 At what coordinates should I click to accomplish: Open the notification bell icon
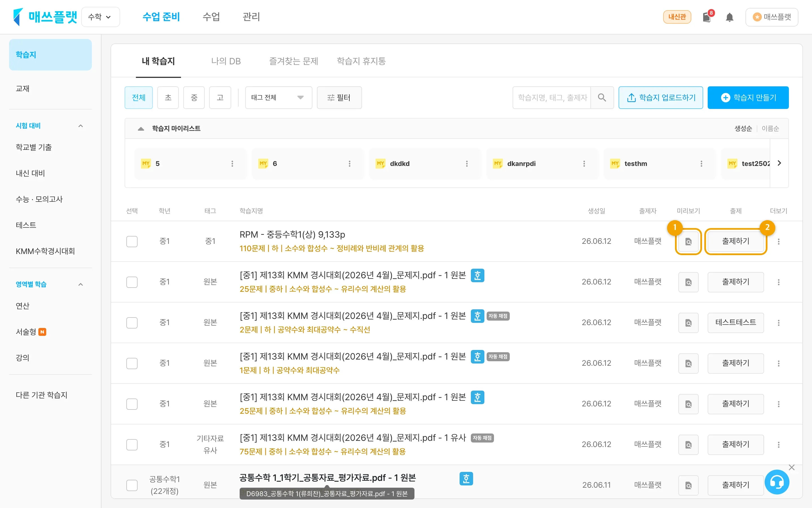click(x=729, y=17)
